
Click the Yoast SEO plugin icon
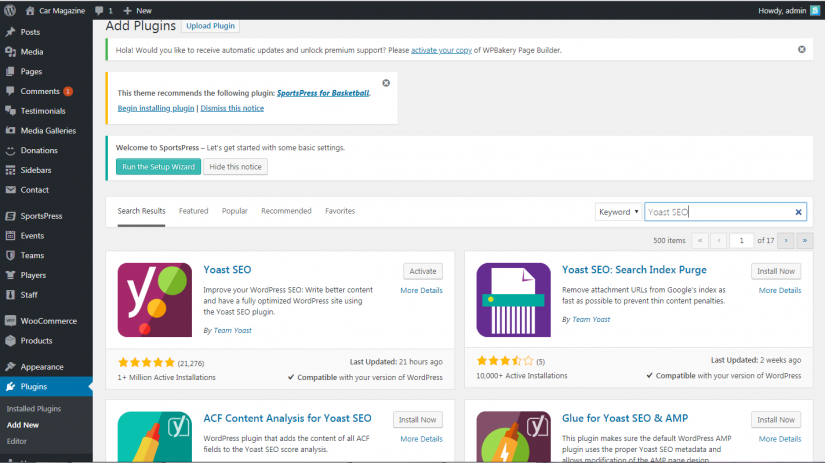pos(154,299)
